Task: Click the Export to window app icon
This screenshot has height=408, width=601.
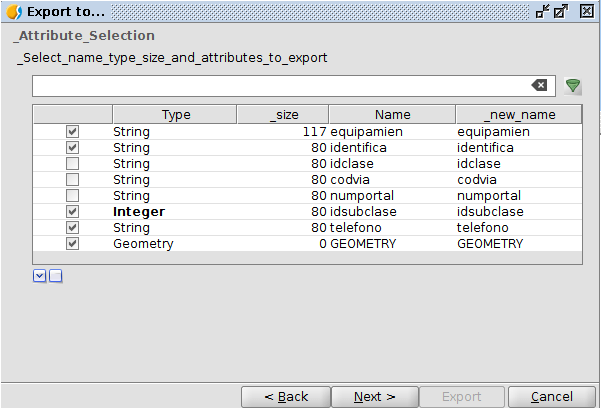Action: click(14, 11)
